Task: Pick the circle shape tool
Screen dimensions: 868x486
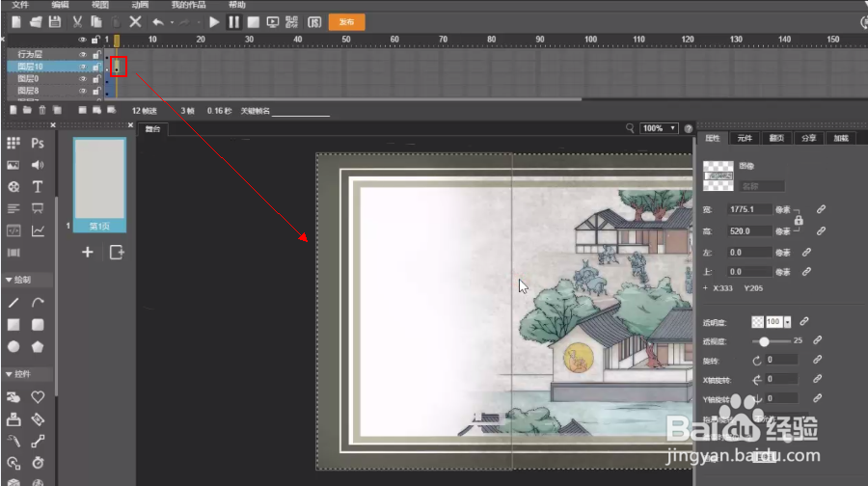Action: tap(14, 347)
